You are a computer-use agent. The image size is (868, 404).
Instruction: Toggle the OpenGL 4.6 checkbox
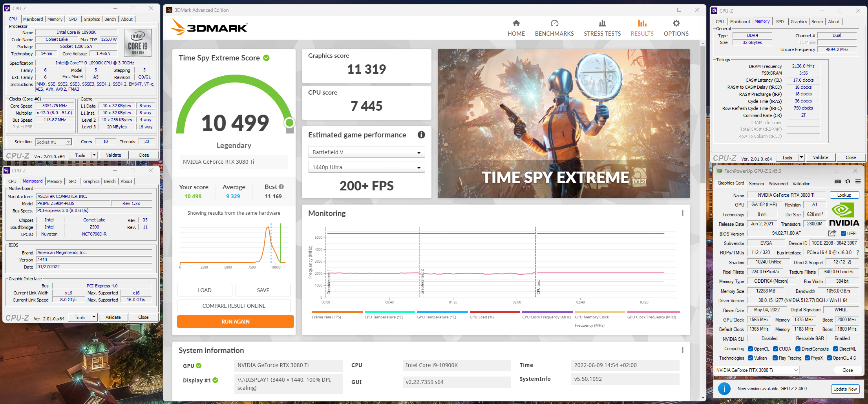[x=829, y=358]
